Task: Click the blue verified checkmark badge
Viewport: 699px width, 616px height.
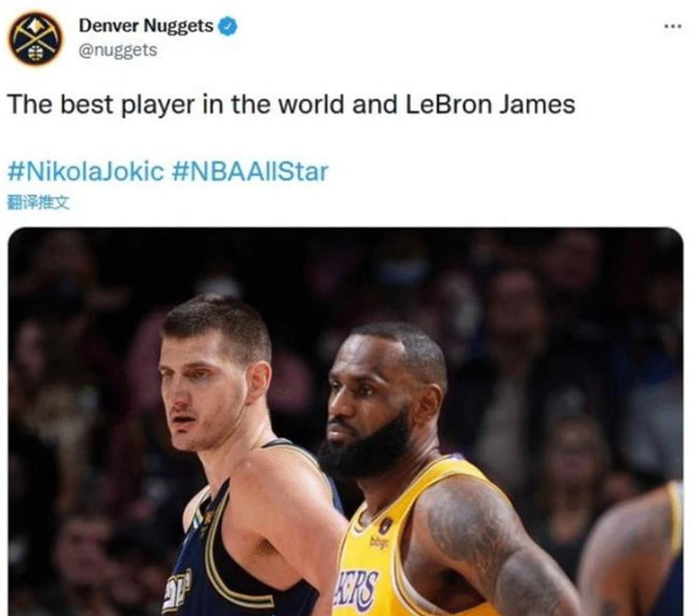Action: pyautogui.click(x=228, y=26)
